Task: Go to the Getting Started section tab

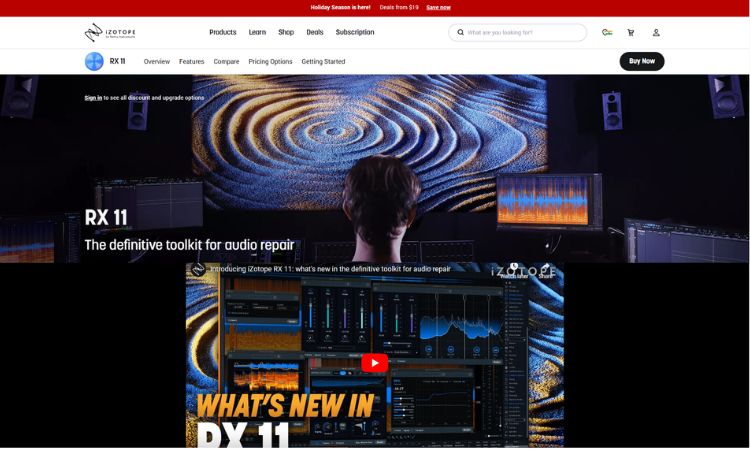Action: click(323, 62)
